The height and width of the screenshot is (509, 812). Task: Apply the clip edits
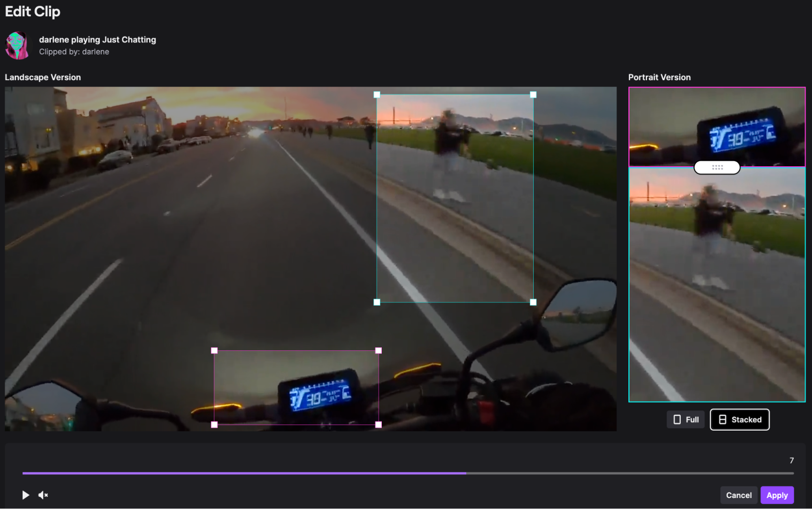pyautogui.click(x=777, y=495)
